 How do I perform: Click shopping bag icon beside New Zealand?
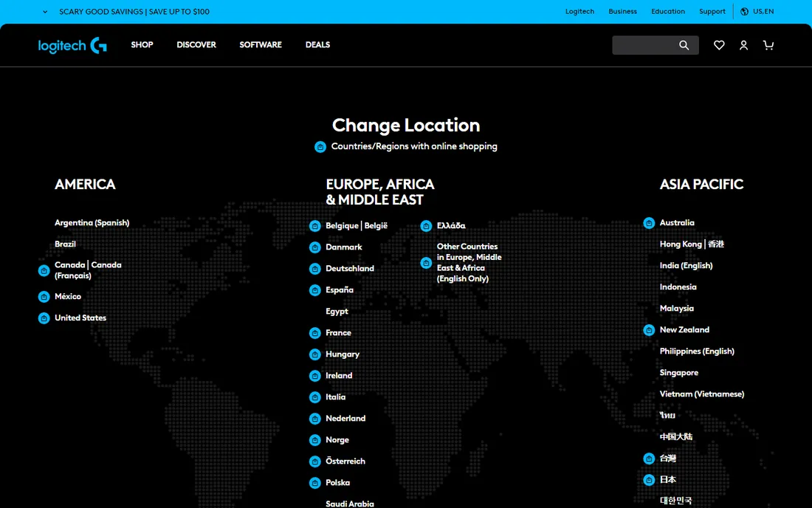[x=649, y=330]
